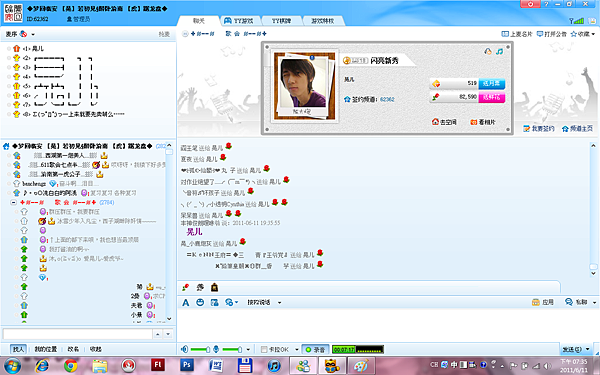Adjust the microphone volume slider
The width and height of the screenshot is (600, 375).
click(x=232, y=349)
